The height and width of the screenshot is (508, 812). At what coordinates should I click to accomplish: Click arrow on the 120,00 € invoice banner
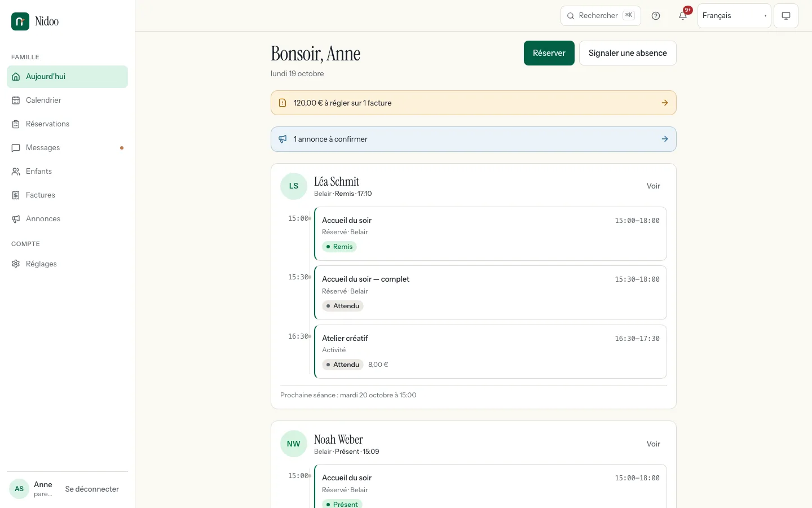pos(665,103)
